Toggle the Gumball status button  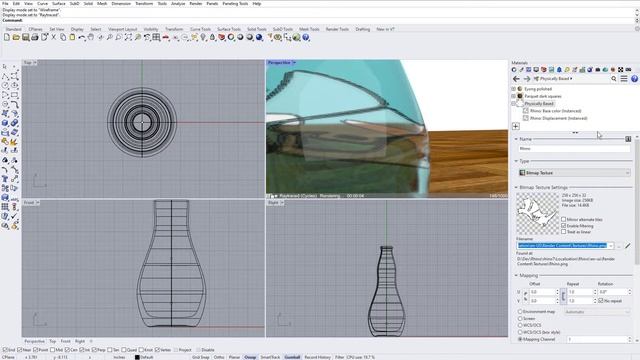tap(292, 357)
